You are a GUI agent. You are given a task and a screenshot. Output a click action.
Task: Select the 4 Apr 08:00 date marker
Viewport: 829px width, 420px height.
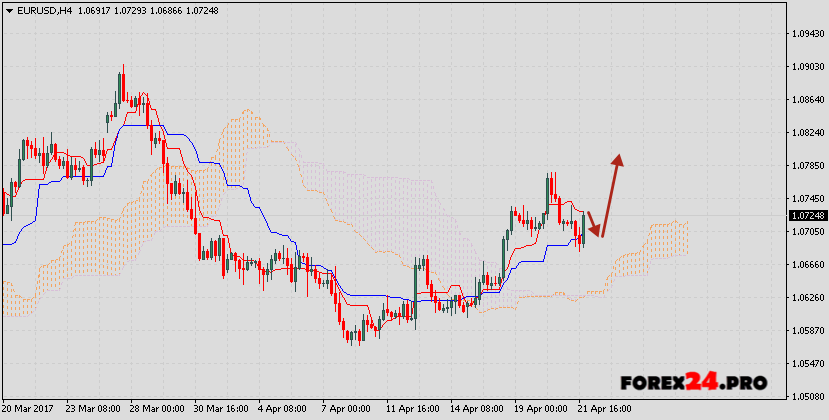(x=284, y=409)
